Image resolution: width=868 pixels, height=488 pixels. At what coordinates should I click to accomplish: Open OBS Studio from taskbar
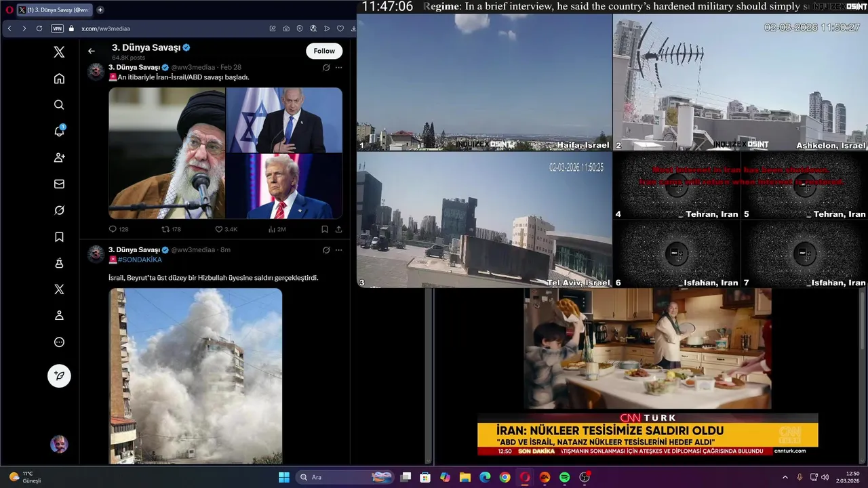(x=585, y=477)
